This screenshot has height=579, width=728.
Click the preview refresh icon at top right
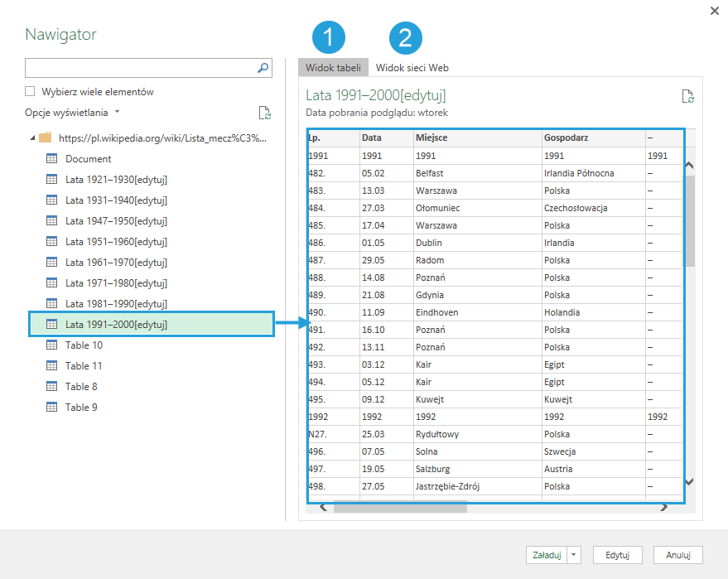click(687, 97)
